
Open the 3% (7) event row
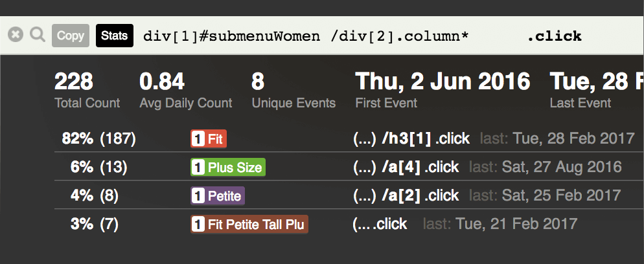[349, 225]
